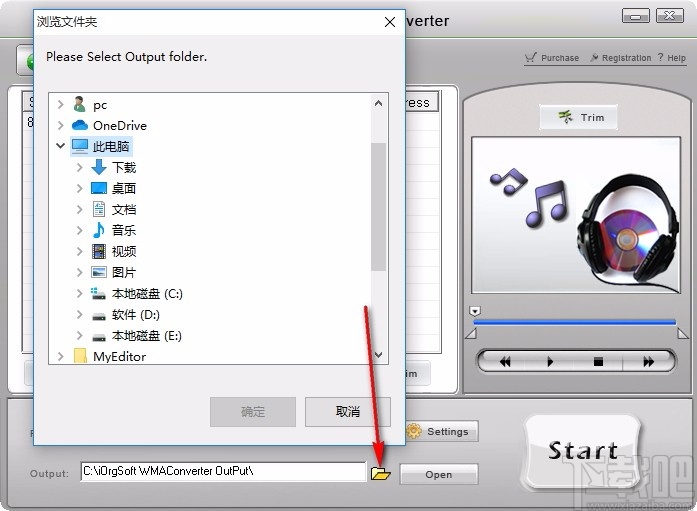Select the 桌面 folder label
Image resolution: width=697 pixels, height=511 pixels.
tap(124, 188)
